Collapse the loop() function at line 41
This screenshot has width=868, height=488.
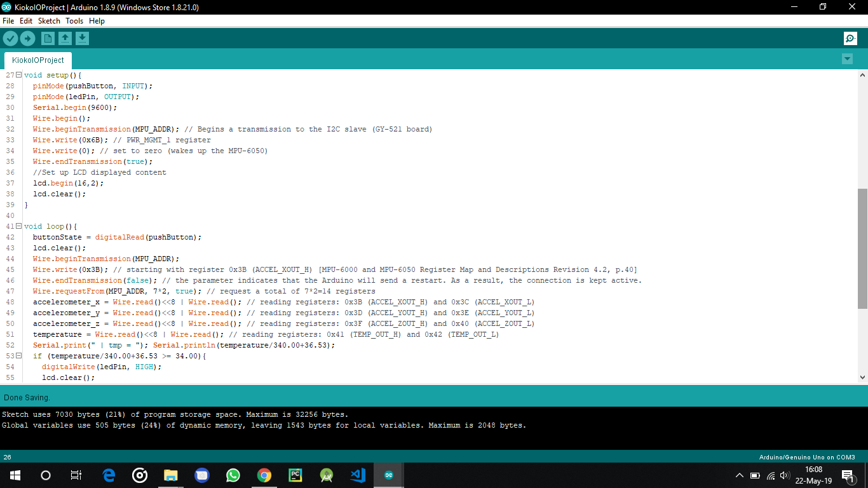tap(18, 226)
